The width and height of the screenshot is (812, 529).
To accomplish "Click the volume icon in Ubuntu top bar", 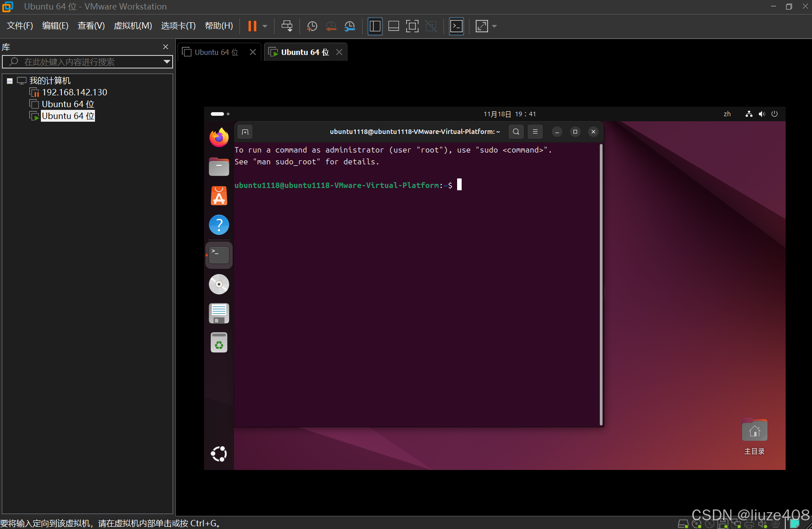I will click(x=762, y=114).
